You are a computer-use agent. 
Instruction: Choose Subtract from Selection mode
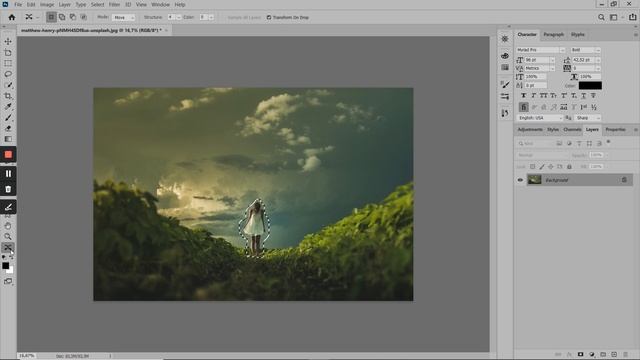73,17
